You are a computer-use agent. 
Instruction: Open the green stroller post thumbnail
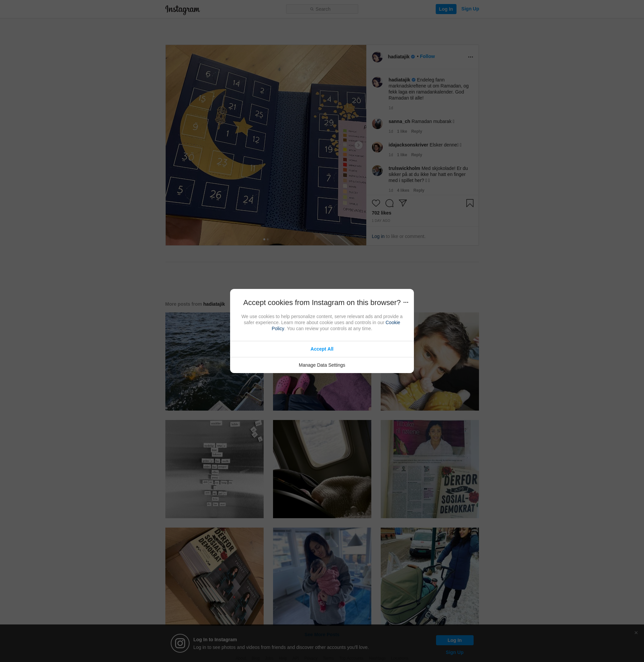[429, 576]
